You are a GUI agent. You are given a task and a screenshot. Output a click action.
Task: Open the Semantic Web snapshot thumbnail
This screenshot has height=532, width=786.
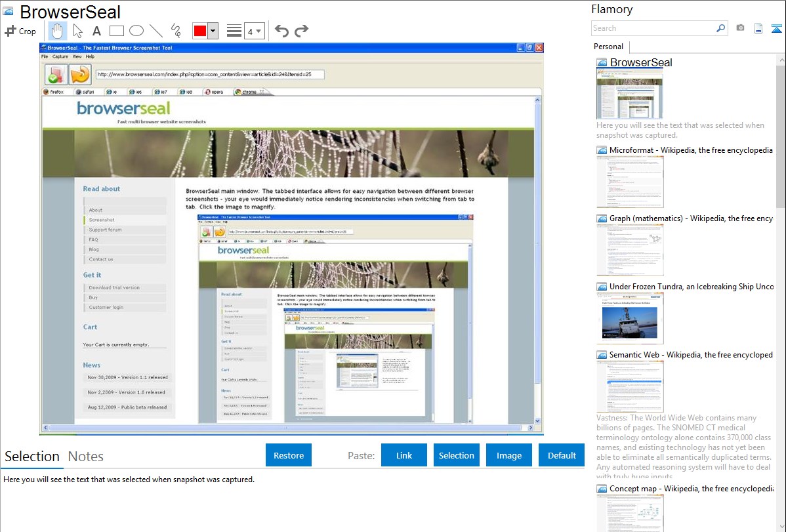[x=630, y=386]
